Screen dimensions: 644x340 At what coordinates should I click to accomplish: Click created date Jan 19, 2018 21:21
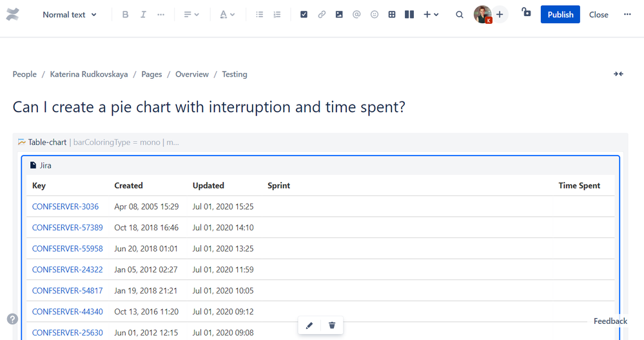click(146, 290)
